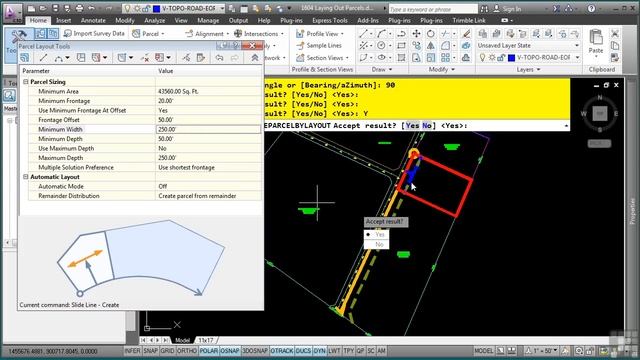The image size is (640, 360).
Task: Toggle ORTHO mode in the status bar
Action: point(187,351)
